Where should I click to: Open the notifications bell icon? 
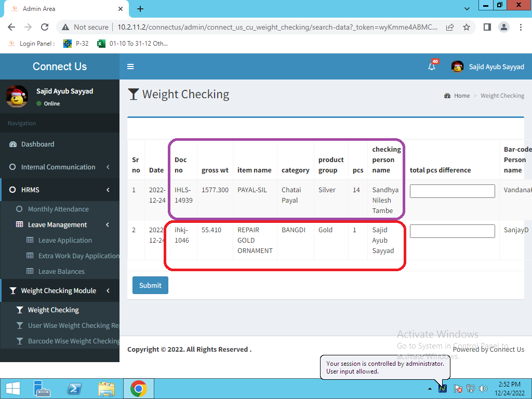point(432,66)
